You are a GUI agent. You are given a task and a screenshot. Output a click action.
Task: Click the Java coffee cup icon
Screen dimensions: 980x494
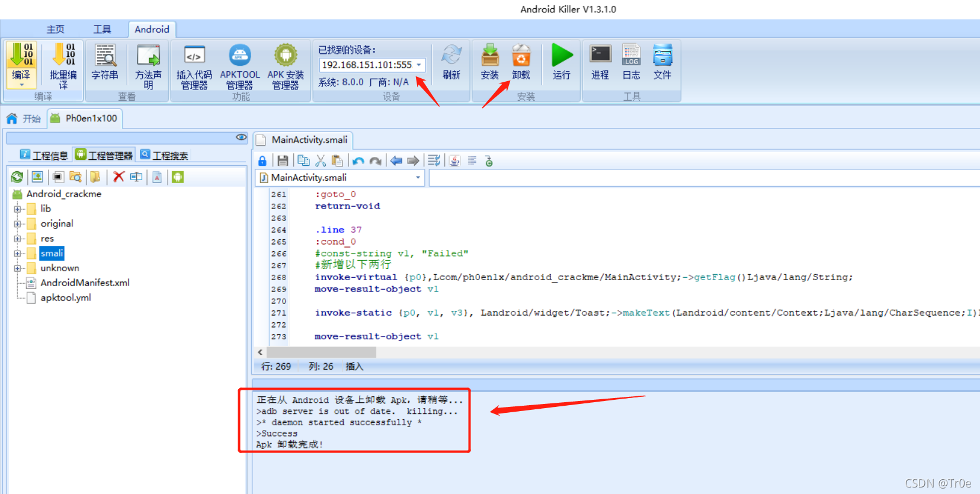454,161
